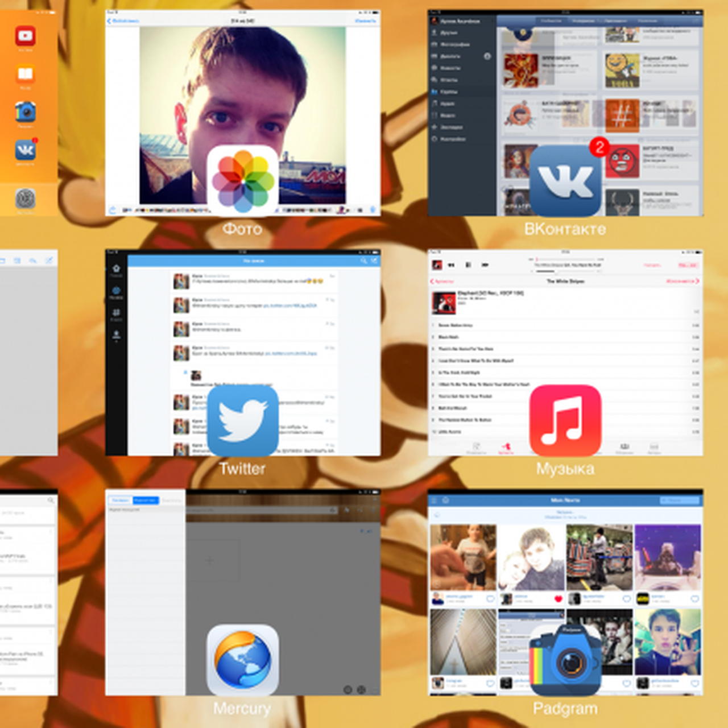Click the Padgram label
Screen dimensions: 728x728
point(565,709)
